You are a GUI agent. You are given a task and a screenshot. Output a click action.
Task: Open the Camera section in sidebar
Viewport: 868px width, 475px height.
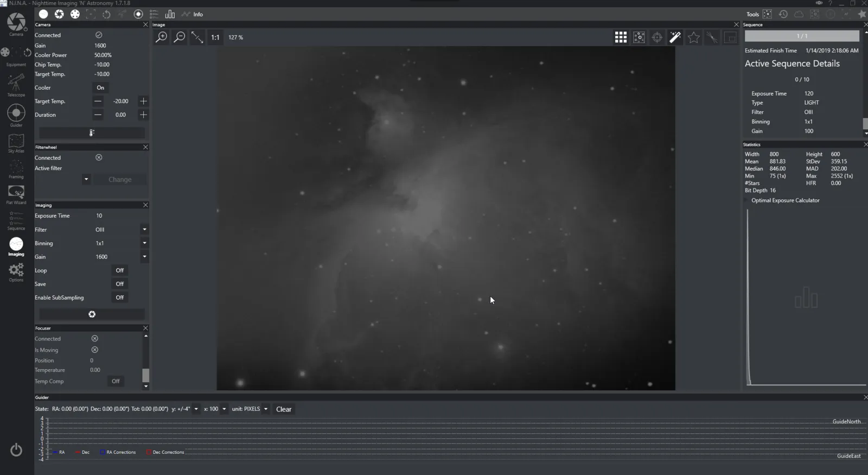coord(16,24)
